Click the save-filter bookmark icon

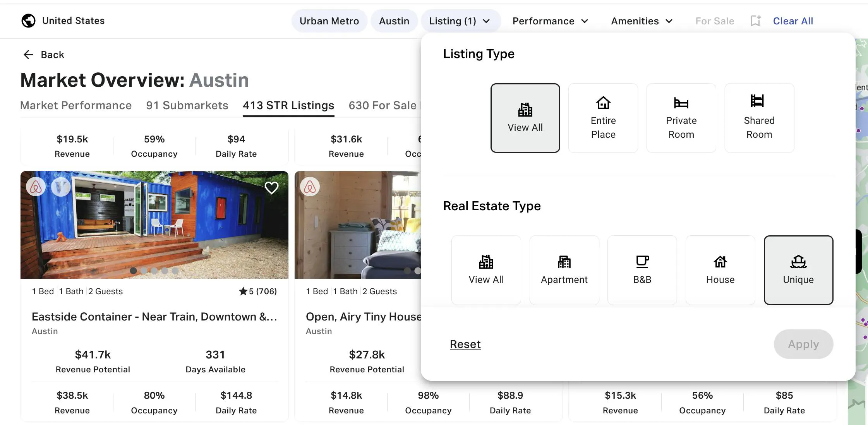point(755,21)
